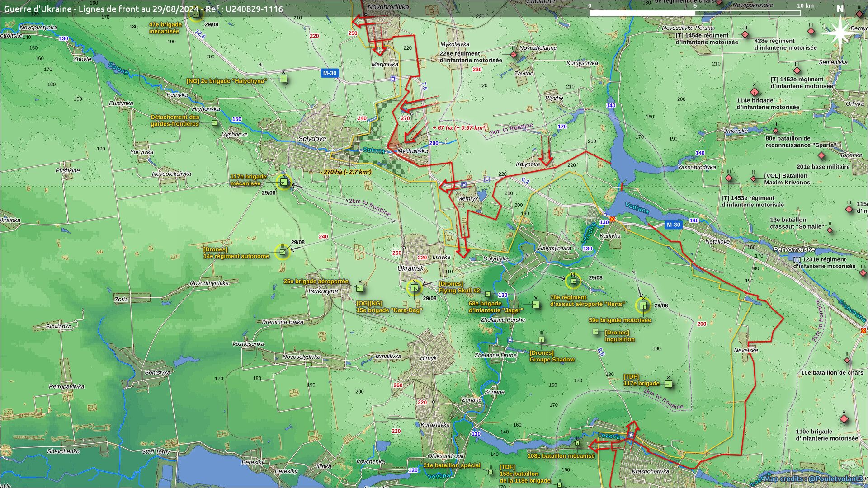Select the 14e régiment autonome drone marker
The height and width of the screenshot is (488, 868).
283,252
